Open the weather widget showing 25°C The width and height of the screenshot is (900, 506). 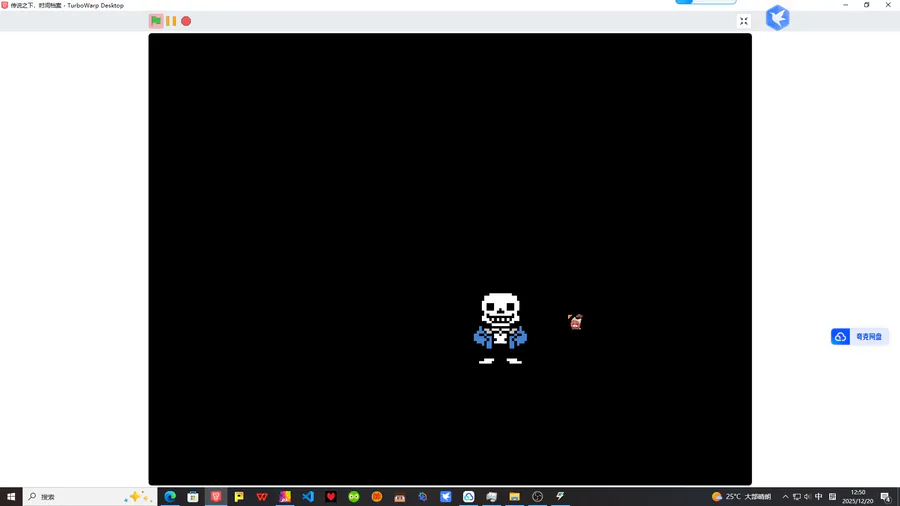point(742,496)
